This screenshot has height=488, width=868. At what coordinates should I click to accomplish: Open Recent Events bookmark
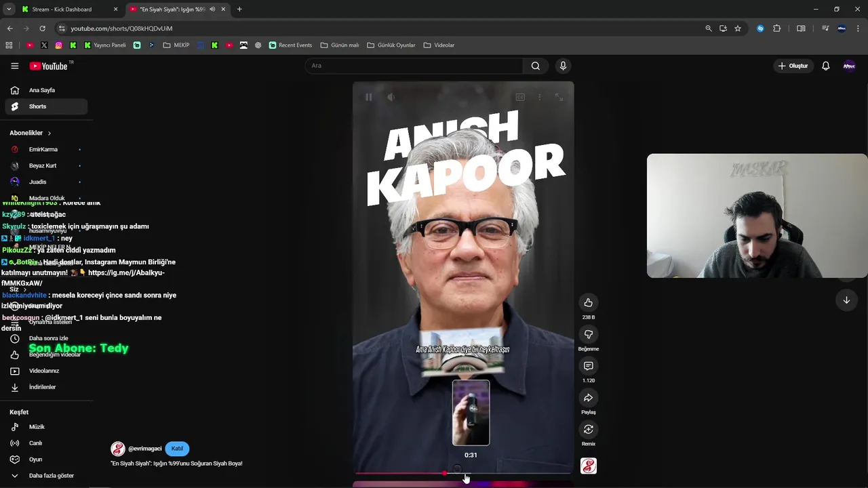(290, 45)
